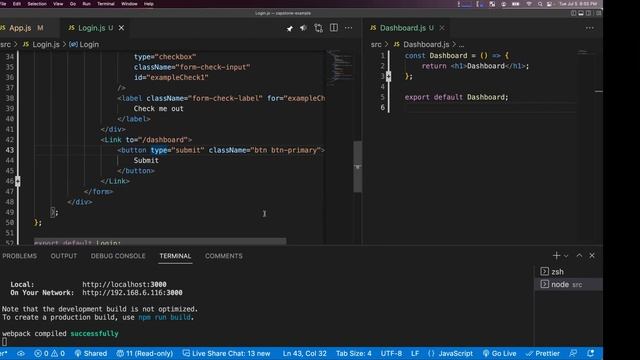
Task: Select the zsh terminal in the list
Action: pyautogui.click(x=568, y=271)
